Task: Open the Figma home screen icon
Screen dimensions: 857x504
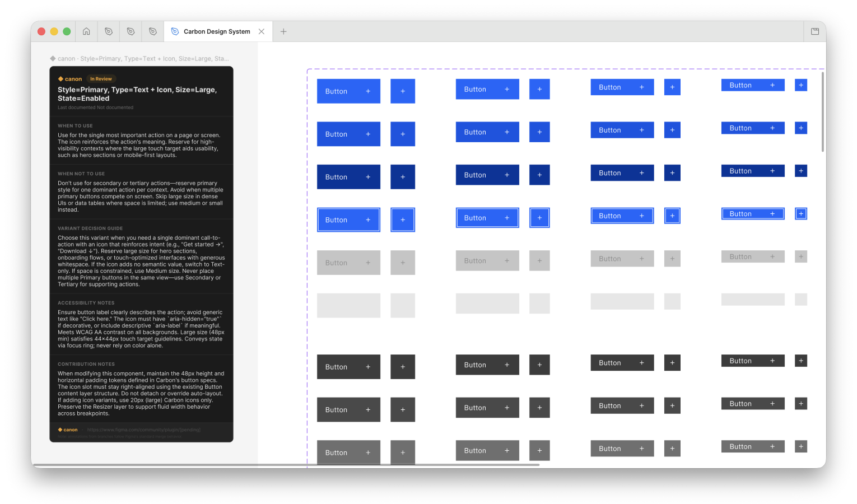Action: coord(86,31)
